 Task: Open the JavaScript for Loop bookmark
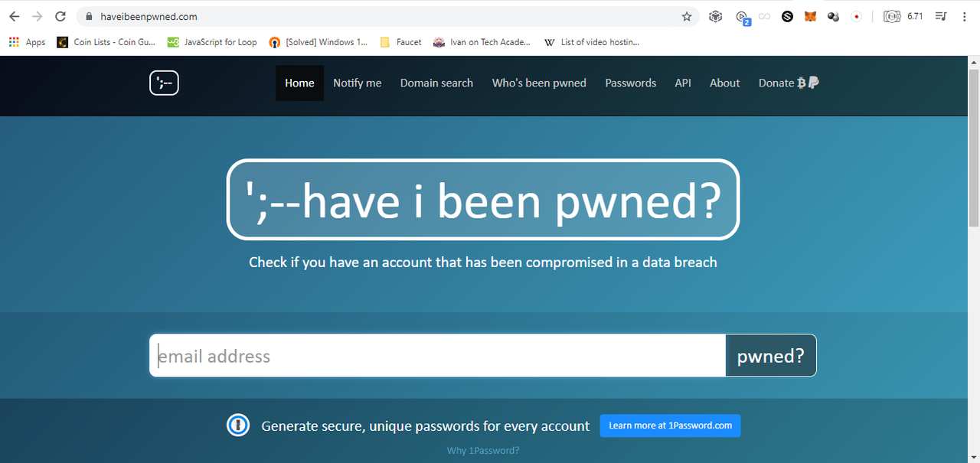pos(213,42)
